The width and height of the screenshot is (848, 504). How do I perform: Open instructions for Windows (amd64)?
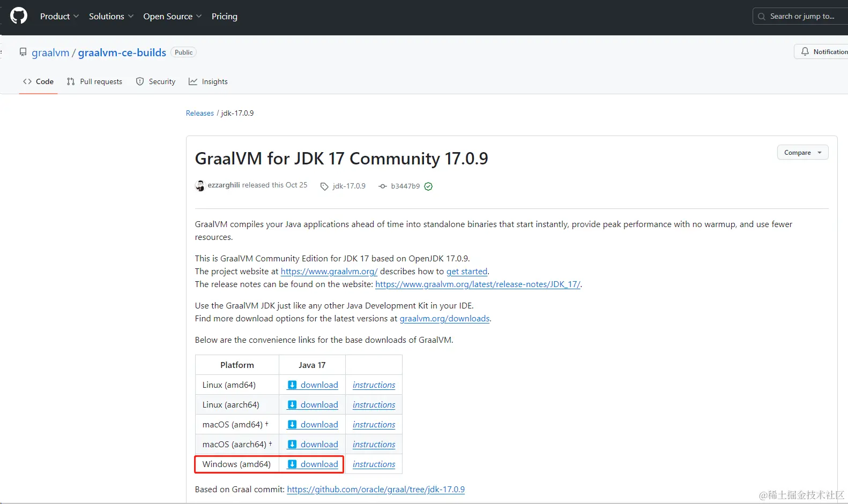click(x=374, y=464)
